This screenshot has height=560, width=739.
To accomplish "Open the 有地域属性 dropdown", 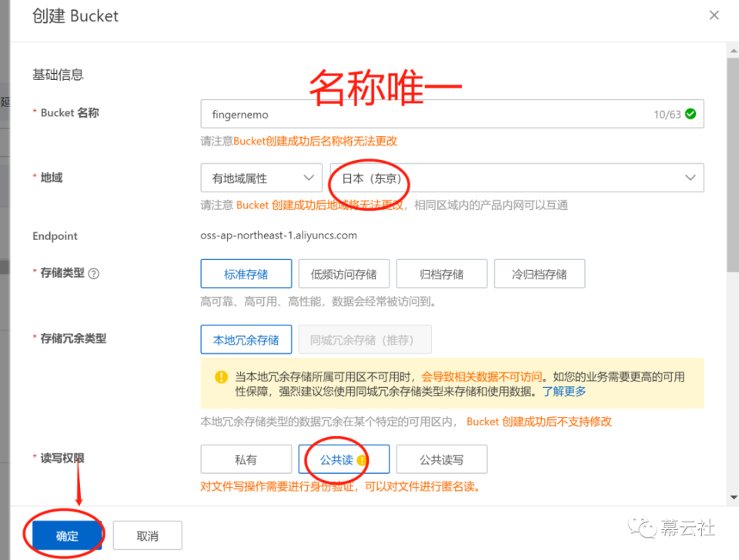I will 261,178.
